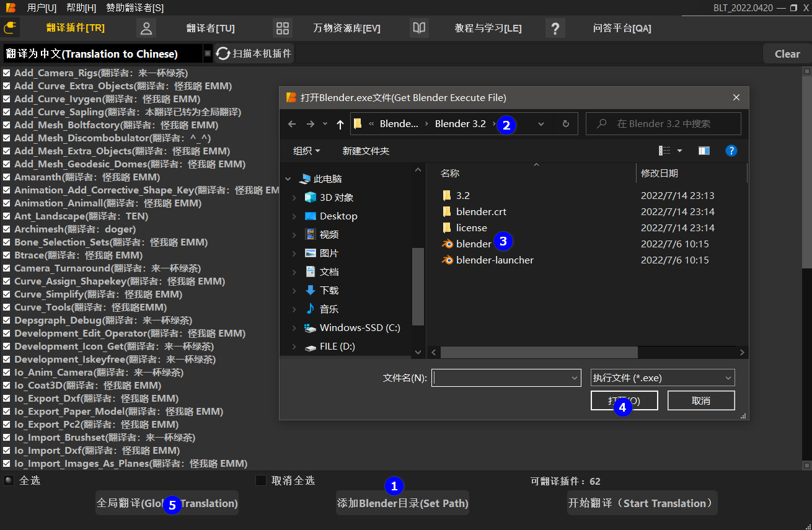
Task: Uncheck the Add_Camera_Rigs plugin checkbox
Action: pyautogui.click(x=6, y=73)
